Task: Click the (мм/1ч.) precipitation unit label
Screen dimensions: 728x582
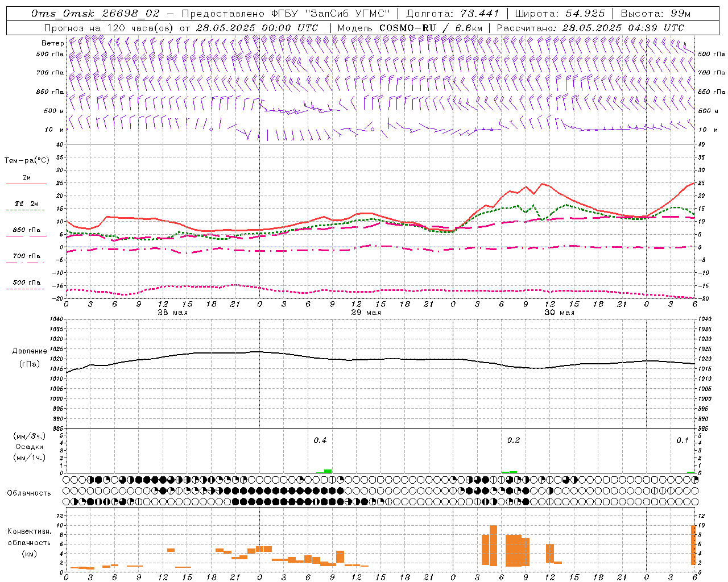Action: pyautogui.click(x=30, y=458)
